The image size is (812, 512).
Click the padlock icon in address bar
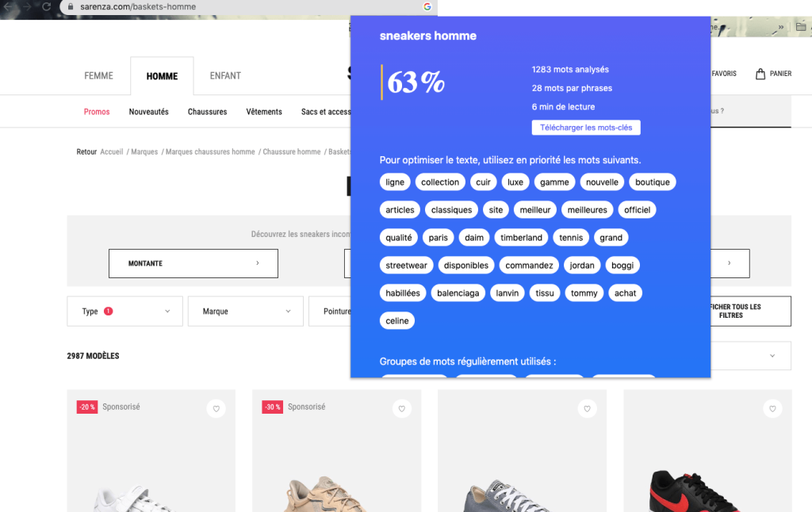click(x=71, y=6)
